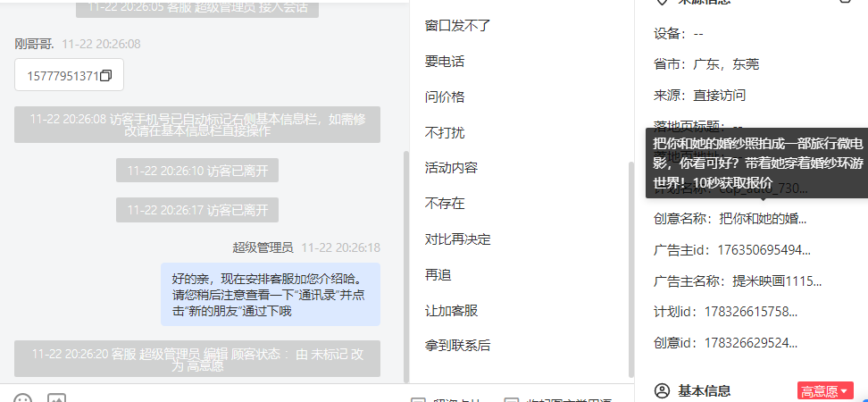
Task: Choose the 对比再决定 quick reply
Action: coord(457,239)
